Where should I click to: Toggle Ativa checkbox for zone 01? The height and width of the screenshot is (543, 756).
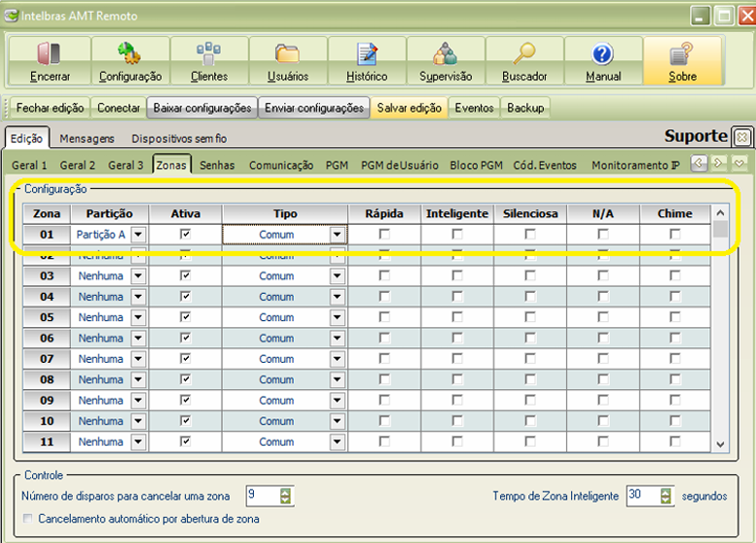pos(185,235)
